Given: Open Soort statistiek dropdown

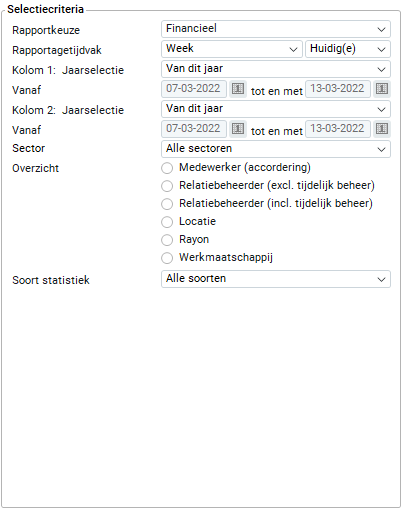Looking at the screenshot, I should 276,279.
